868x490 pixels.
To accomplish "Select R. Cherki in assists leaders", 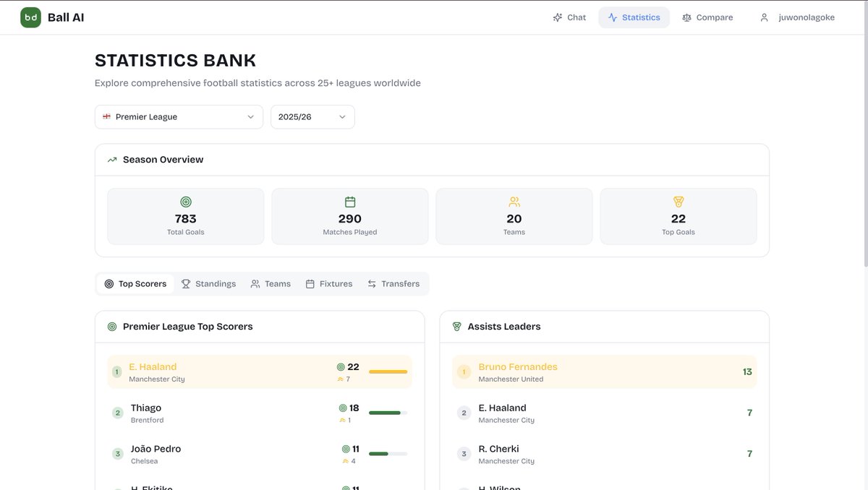I will pyautogui.click(x=605, y=455).
